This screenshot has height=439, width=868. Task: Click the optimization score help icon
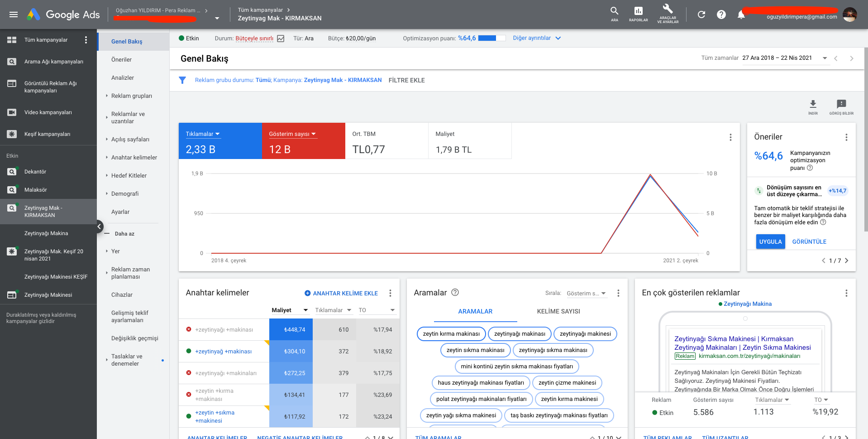(810, 168)
